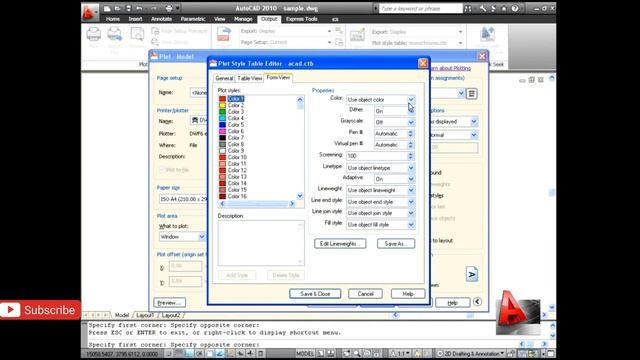640x360 pixels.
Task: Click Cancel in Plot Style Table Editor
Action: point(365,293)
